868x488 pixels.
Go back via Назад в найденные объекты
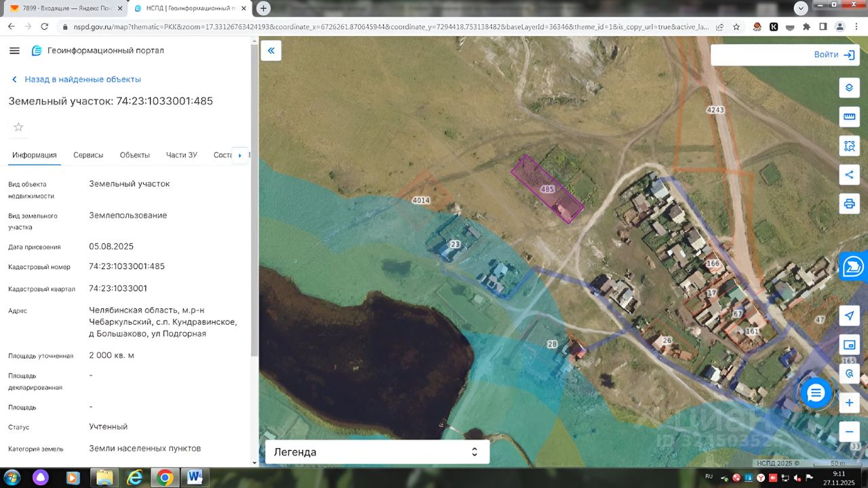click(x=76, y=79)
